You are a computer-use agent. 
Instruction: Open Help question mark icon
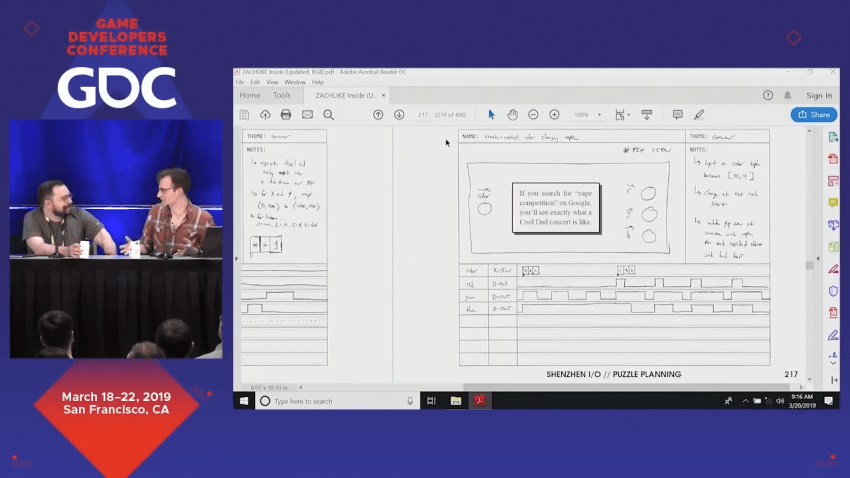point(768,95)
